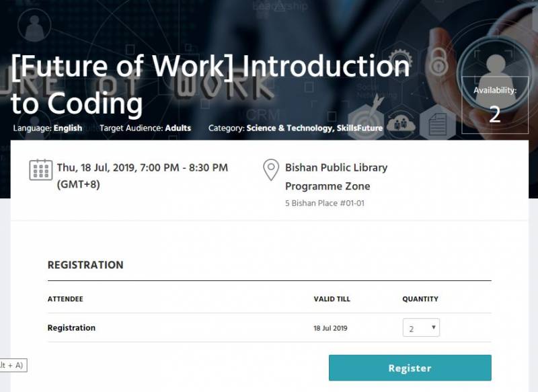Open the quantity dropdown
The height and width of the screenshot is (392, 538).
[421, 328]
